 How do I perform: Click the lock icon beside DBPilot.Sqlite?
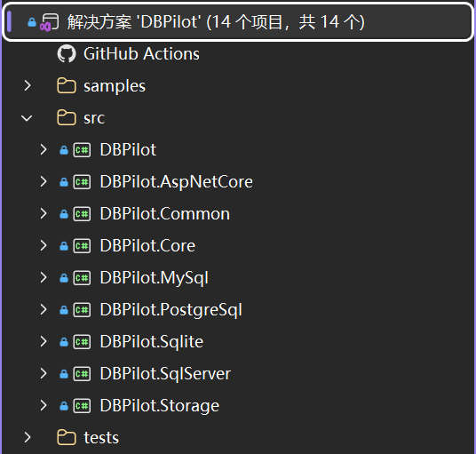64,342
